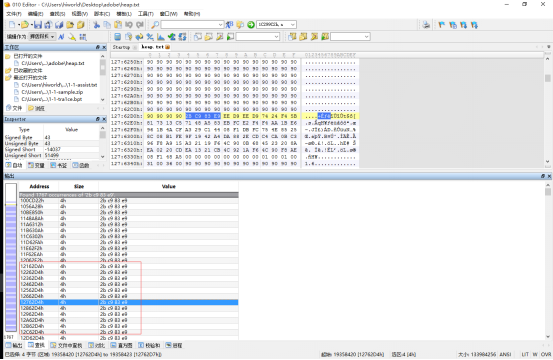Open the calculator icon in second toolbar

click(117, 37)
